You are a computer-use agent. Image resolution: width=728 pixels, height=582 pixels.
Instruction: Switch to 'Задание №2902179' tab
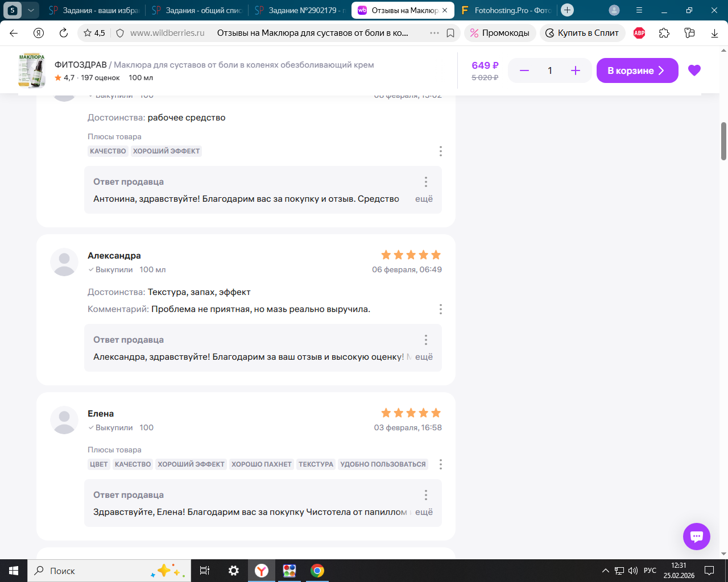[300, 10]
